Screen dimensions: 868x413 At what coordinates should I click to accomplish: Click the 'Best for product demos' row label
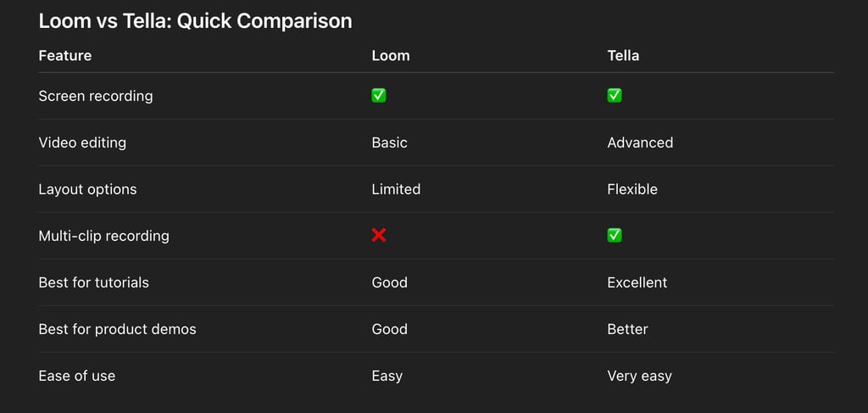point(117,329)
